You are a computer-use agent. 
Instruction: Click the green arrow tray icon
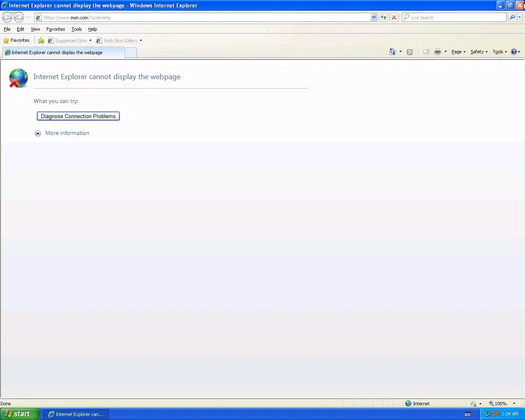tap(487, 414)
